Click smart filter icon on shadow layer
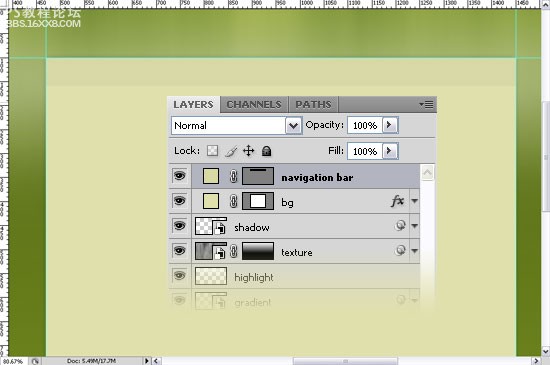The image size is (550, 365). (x=400, y=226)
